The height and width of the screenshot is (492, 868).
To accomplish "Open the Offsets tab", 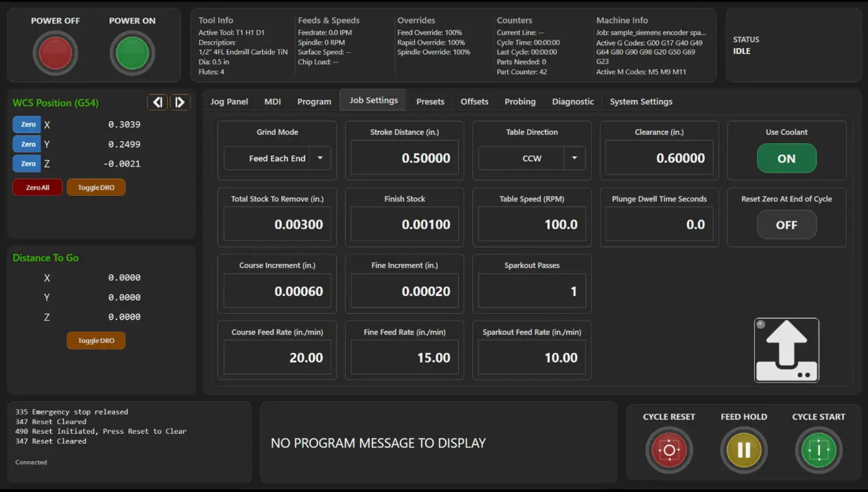I will (x=474, y=101).
